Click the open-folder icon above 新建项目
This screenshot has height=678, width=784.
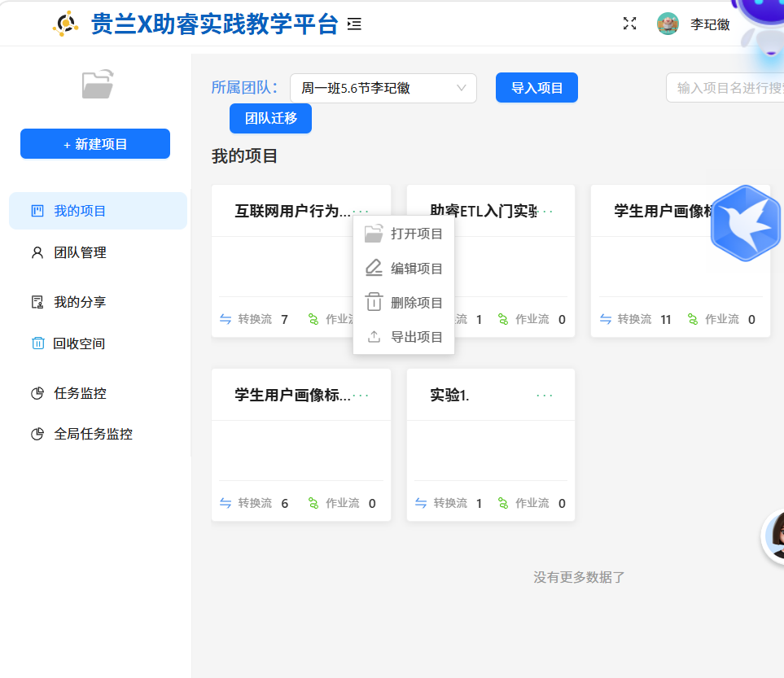(x=98, y=84)
